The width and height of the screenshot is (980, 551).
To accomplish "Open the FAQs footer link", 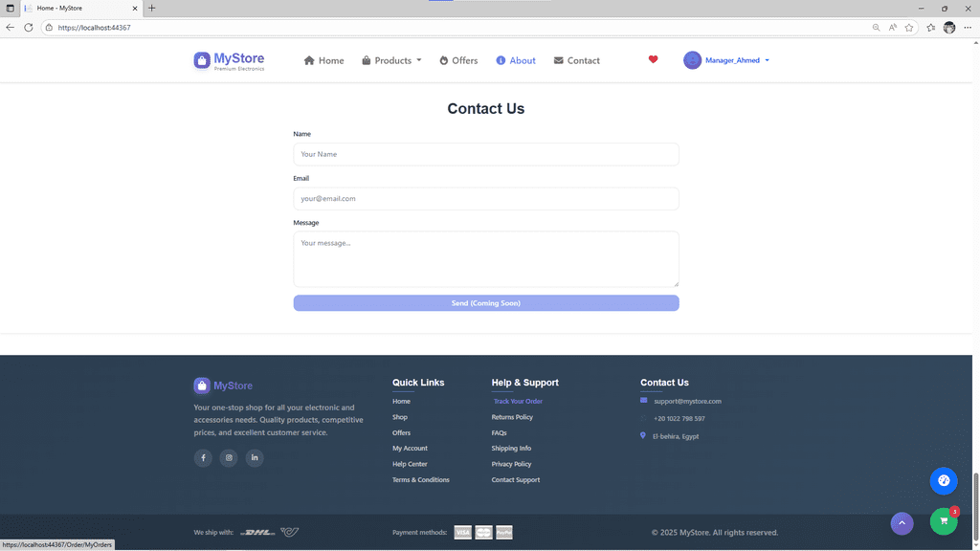I will click(499, 432).
